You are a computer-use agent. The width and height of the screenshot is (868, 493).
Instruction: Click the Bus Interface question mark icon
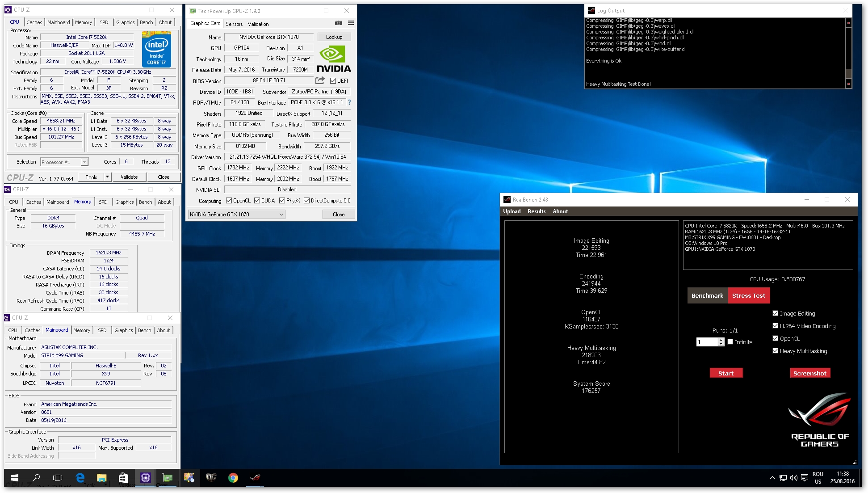(x=349, y=102)
